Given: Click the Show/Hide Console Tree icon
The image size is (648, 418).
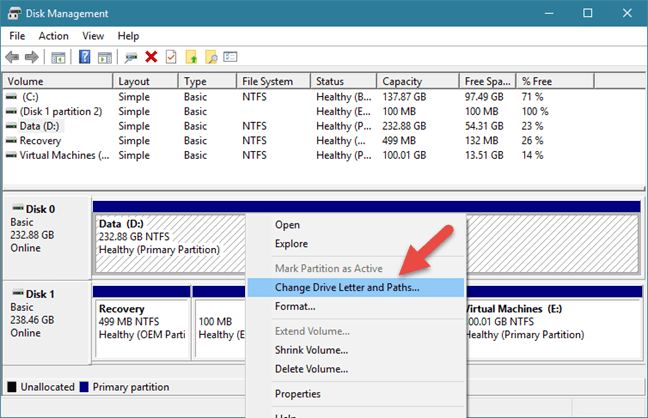Looking at the screenshot, I should click(59, 57).
